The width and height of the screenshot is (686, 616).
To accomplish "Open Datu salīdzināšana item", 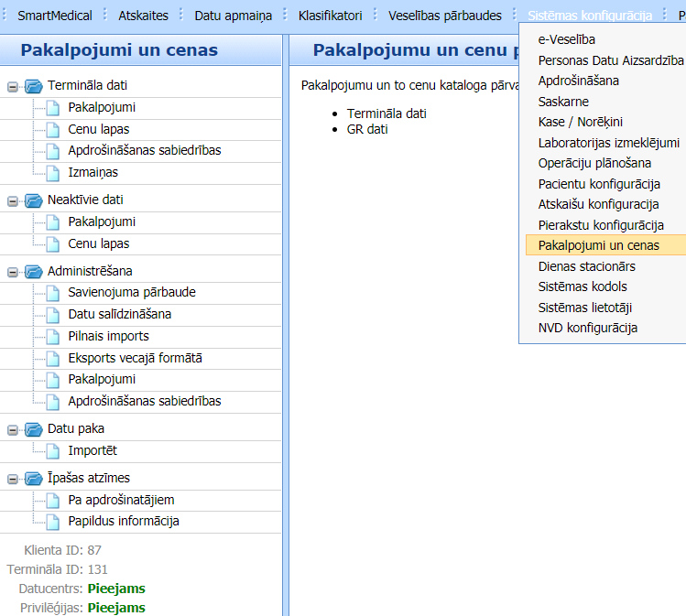I will point(119,314).
